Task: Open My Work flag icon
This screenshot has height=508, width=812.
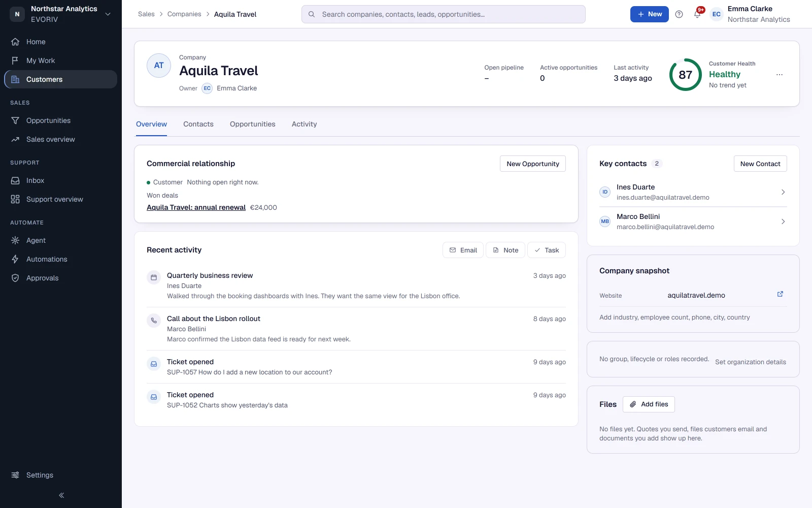Action: [15, 60]
